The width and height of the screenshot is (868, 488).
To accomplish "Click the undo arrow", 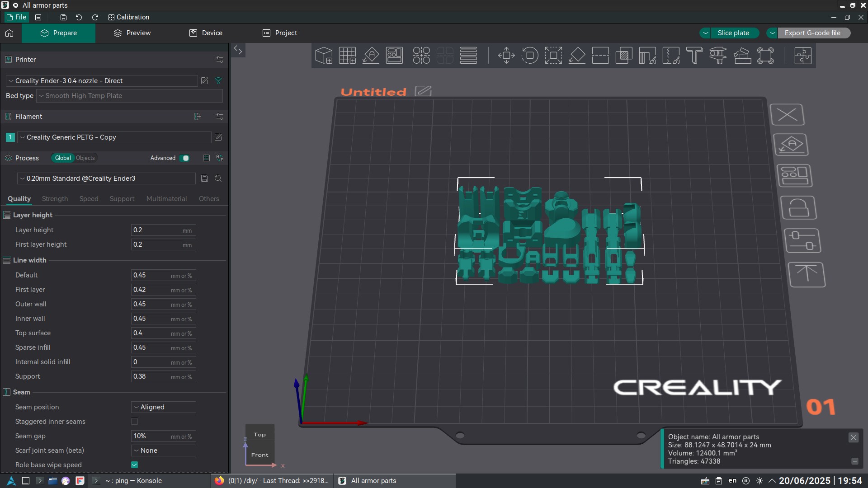I will coord(79,17).
